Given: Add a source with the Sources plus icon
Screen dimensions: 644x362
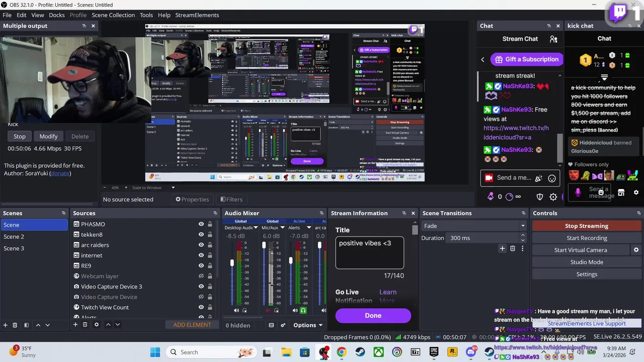Looking at the screenshot, I should [x=75, y=325].
